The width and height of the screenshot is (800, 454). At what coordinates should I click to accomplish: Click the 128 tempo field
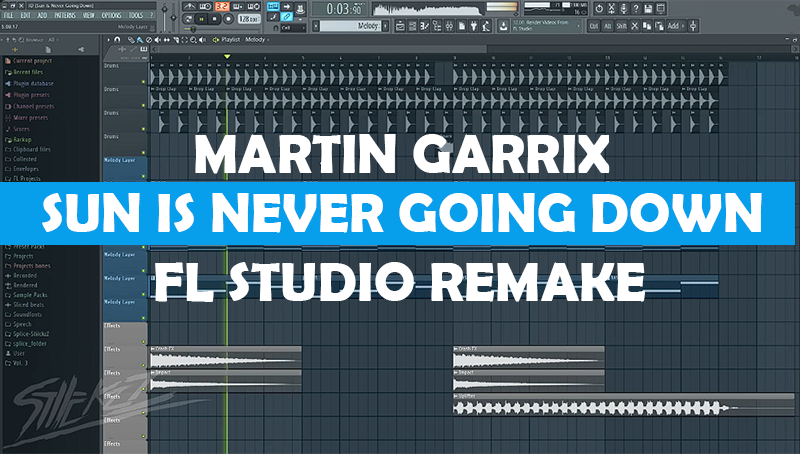(249, 19)
